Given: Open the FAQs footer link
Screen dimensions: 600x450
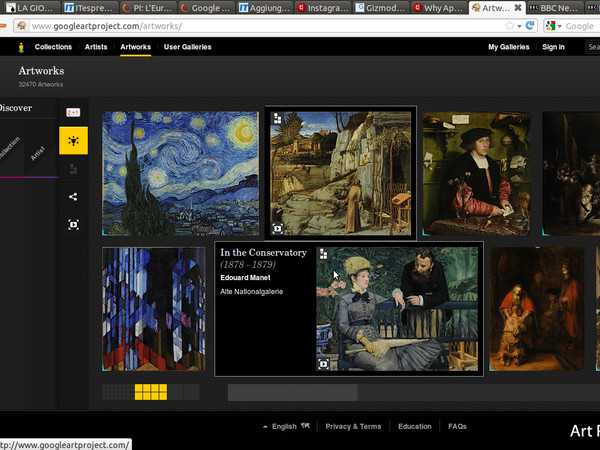Looking at the screenshot, I should 457,426.
